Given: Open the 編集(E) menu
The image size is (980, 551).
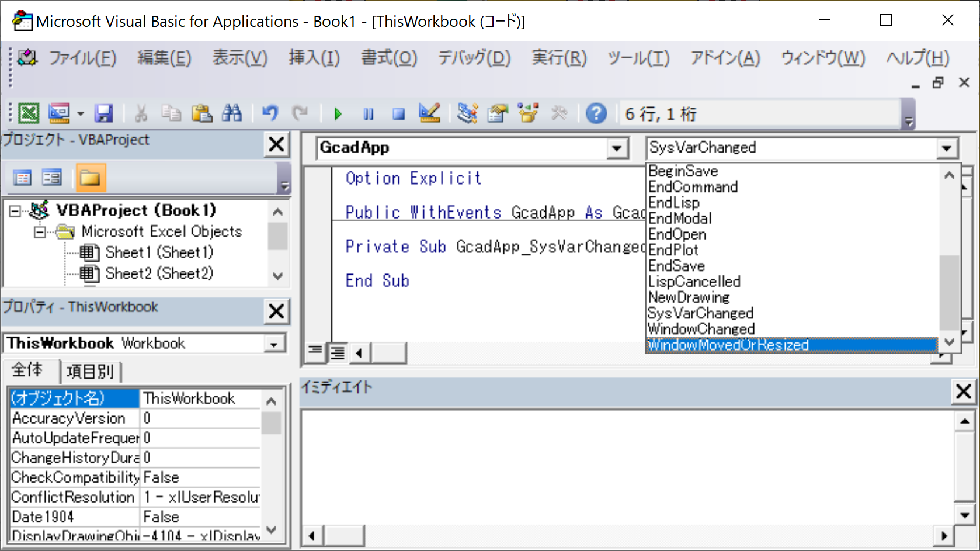Looking at the screenshot, I should point(164,58).
